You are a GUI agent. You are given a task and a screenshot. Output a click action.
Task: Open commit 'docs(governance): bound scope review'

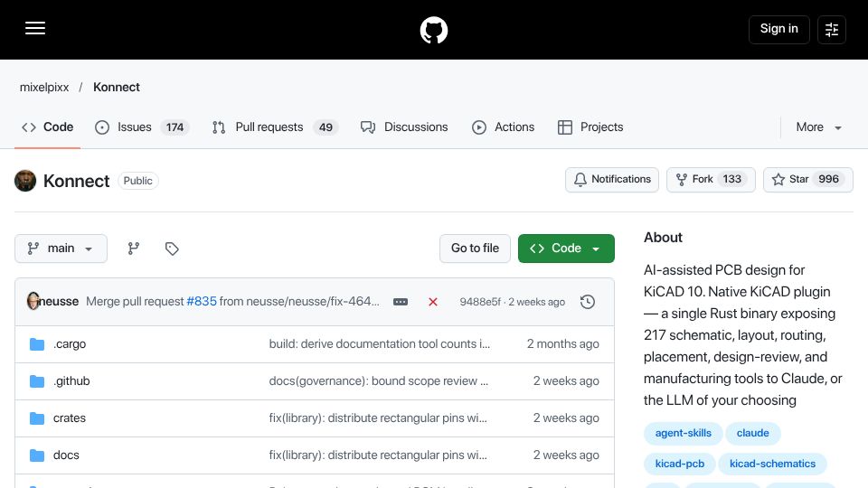coord(379,381)
